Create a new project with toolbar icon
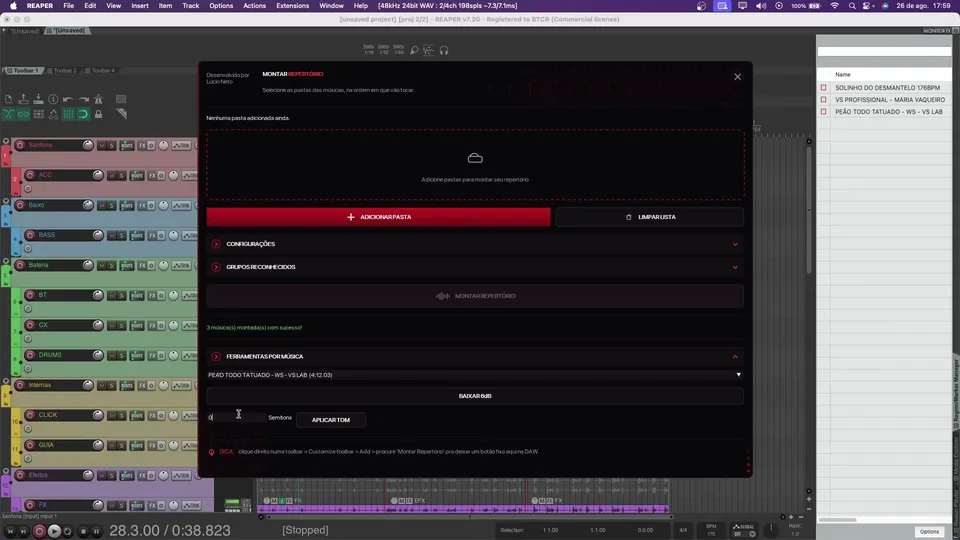 [9, 99]
